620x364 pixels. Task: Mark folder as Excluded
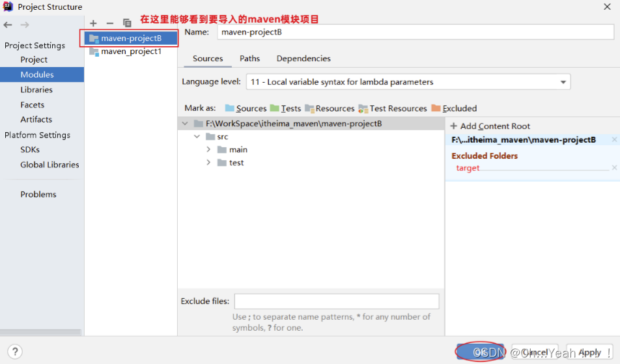tap(454, 108)
